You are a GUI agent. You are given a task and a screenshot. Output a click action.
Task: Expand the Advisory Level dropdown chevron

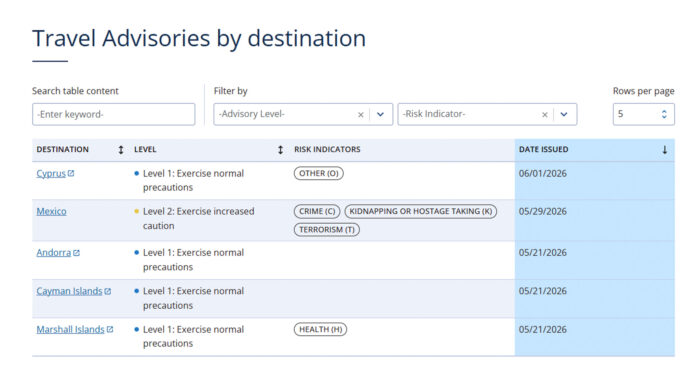(x=380, y=114)
